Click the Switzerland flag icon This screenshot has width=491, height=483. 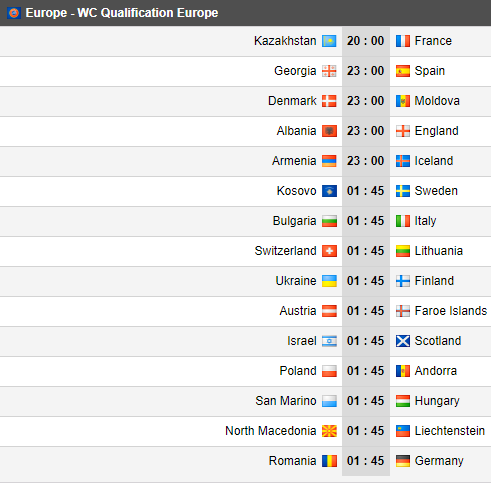point(329,251)
